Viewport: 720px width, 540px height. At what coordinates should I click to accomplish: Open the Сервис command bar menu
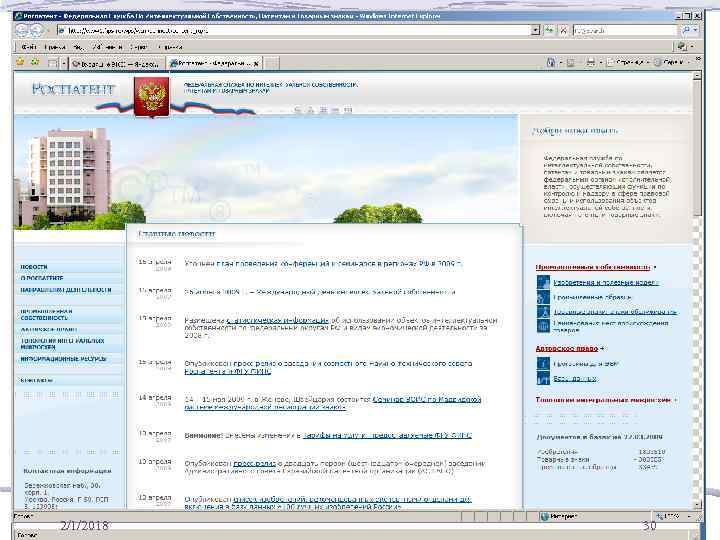point(673,62)
